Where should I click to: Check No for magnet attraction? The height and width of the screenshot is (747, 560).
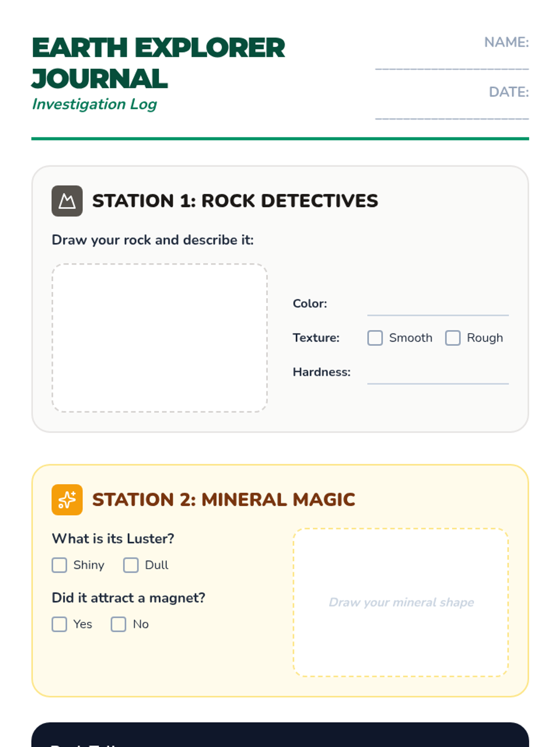pyautogui.click(x=119, y=624)
